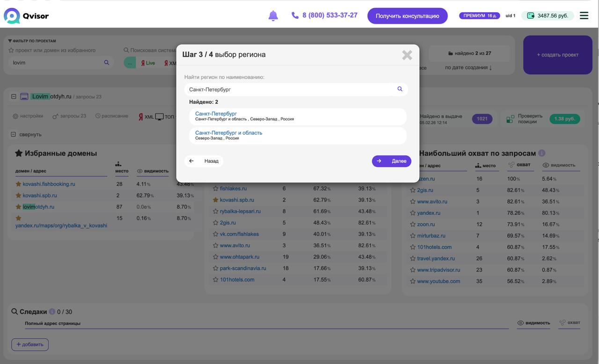The width and height of the screenshot is (599, 364).
Task: Go back with Назад button
Action: tap(204, 161)
